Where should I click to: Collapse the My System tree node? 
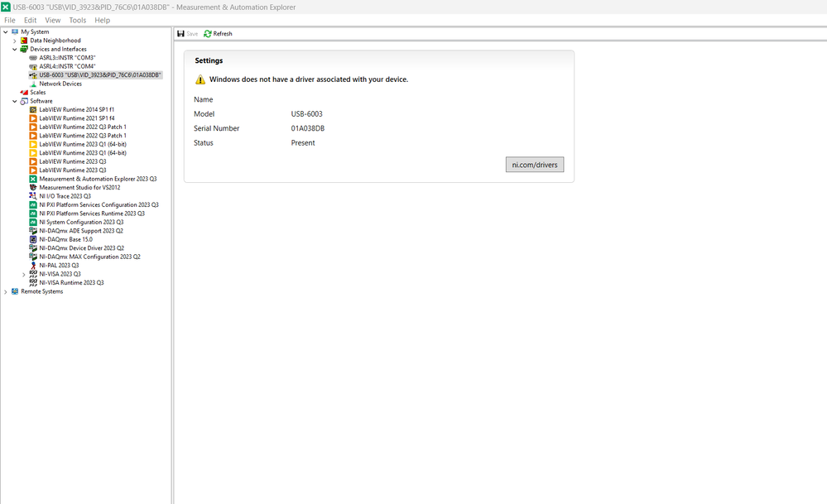(x=5, y=31)
